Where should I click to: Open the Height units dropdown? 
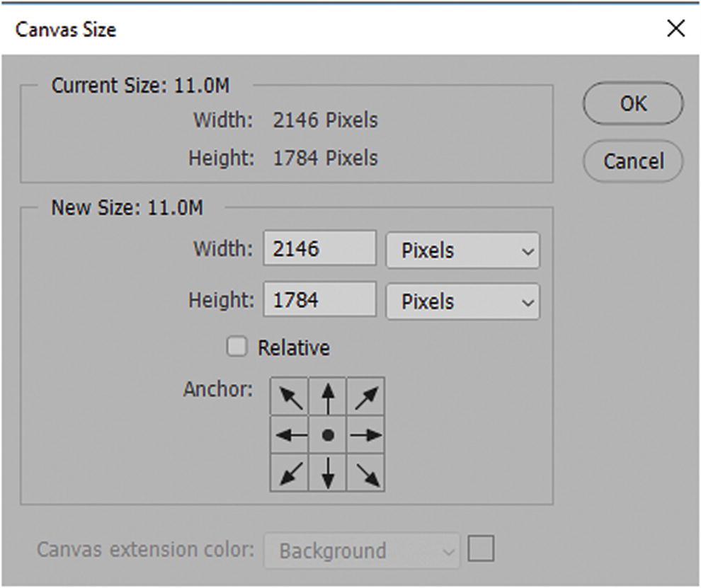462,301
